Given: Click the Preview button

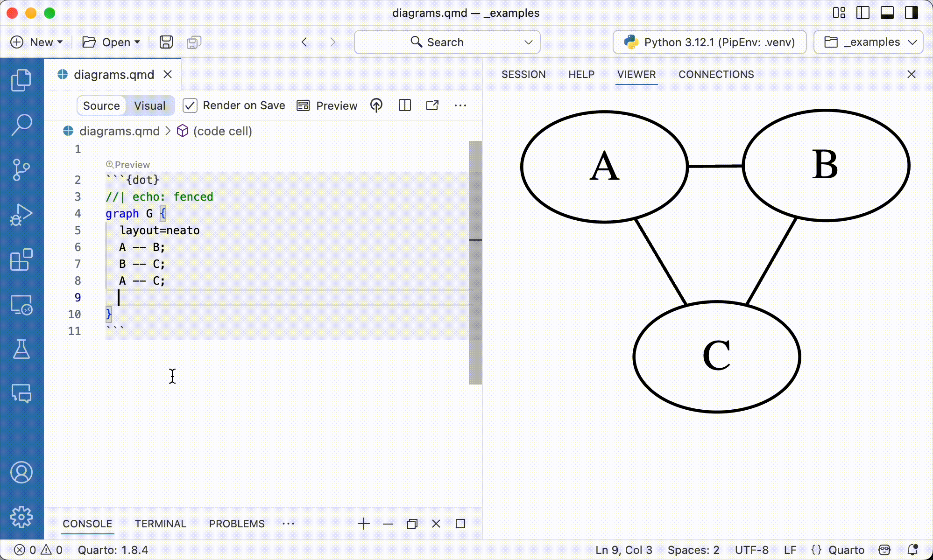Looking at the screenshot, I should (x=326, y=105).
